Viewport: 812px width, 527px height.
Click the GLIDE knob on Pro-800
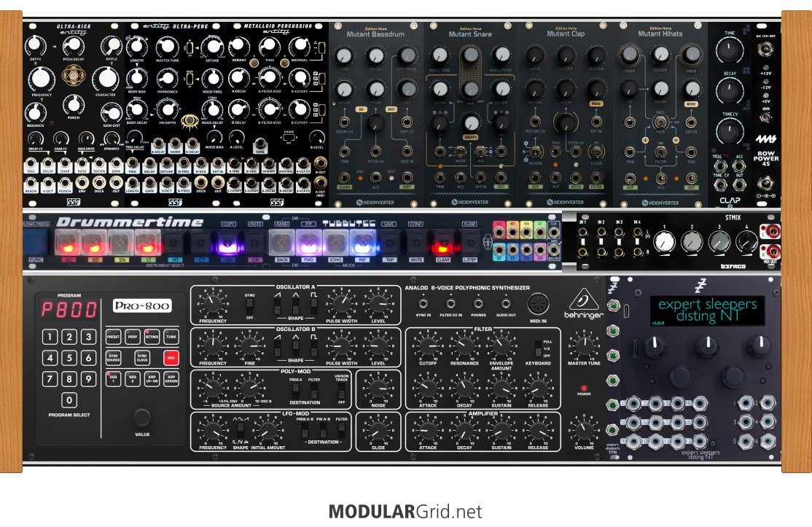pyautogui.click(x=378, y=430)
